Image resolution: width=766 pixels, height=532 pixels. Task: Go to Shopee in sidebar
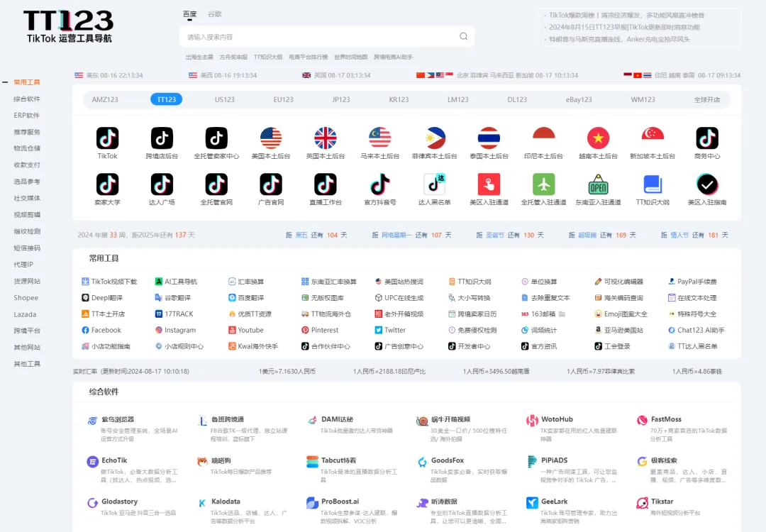coord(26,297)
